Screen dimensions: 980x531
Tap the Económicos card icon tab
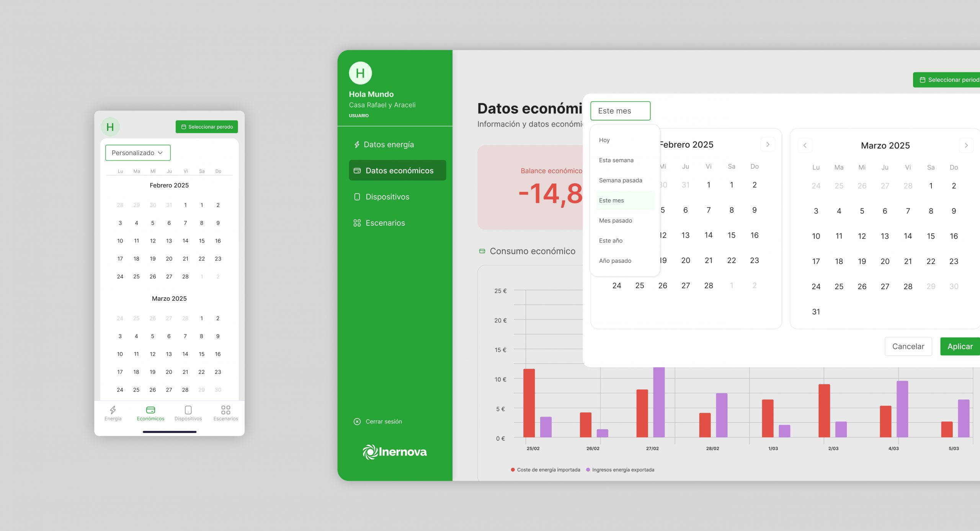(x=150, y=410)
